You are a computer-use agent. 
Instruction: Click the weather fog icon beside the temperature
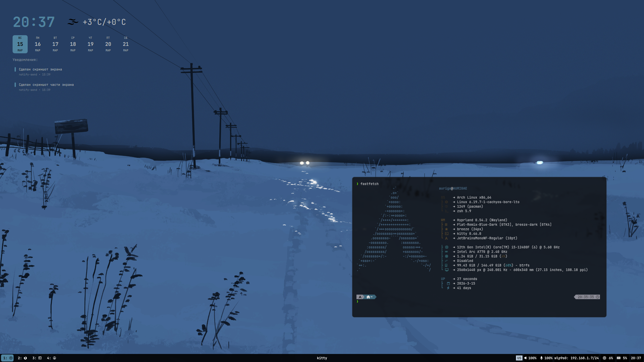coord(73,22)
